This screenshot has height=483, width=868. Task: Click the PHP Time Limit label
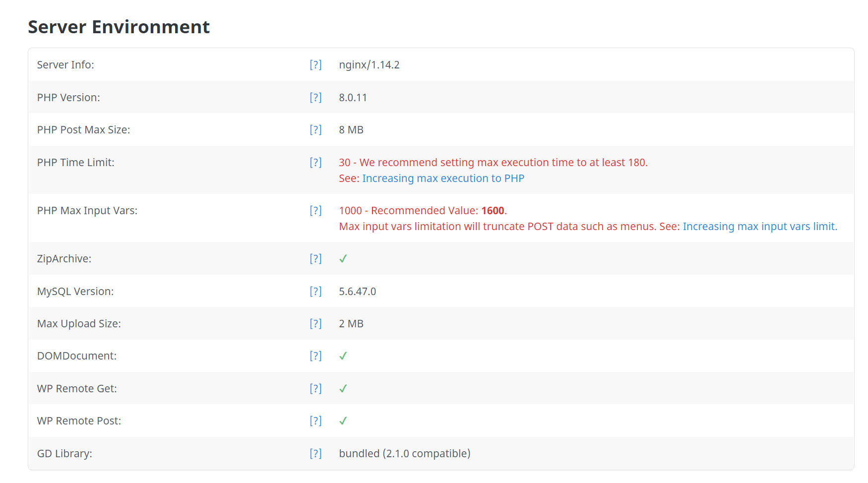click(x=76, y=163)
